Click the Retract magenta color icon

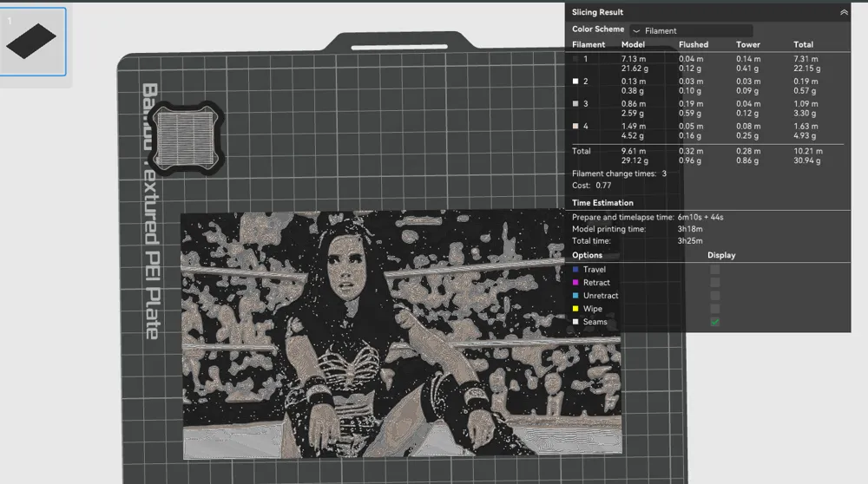pyautogui.click(x=575, y=283)
